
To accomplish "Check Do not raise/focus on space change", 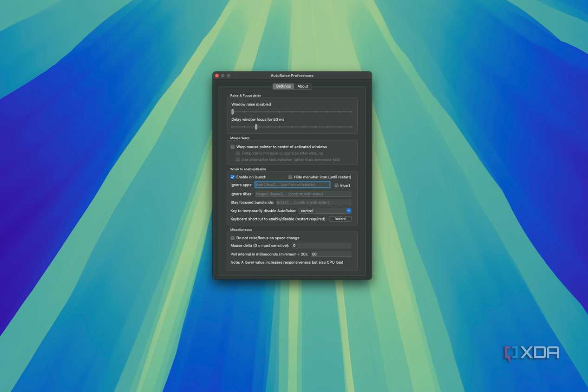I will [x=233, y=238].
